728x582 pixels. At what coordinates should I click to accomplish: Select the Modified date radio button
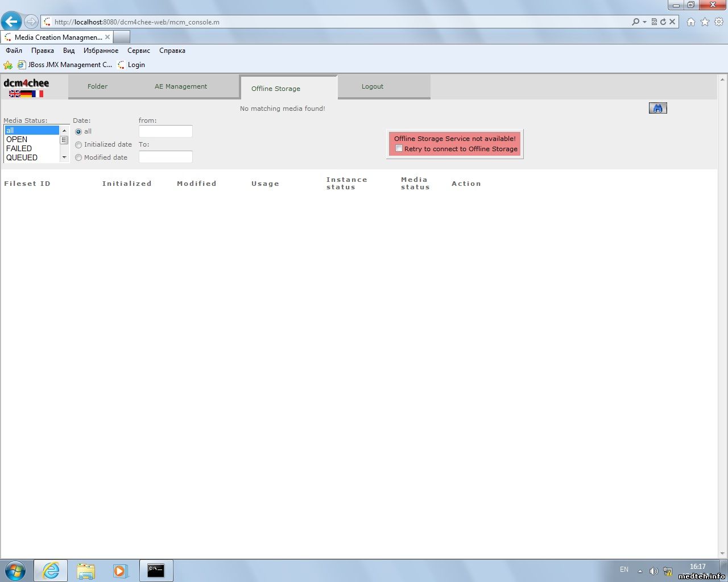point(78,158)
